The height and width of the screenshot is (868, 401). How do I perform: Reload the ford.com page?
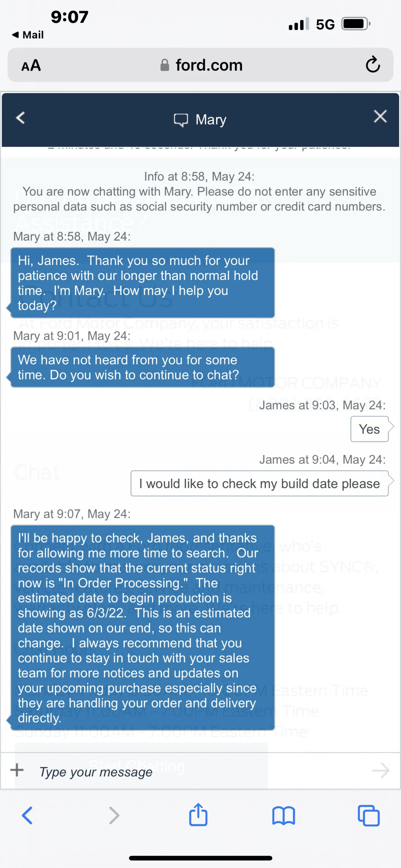(372, 65)
